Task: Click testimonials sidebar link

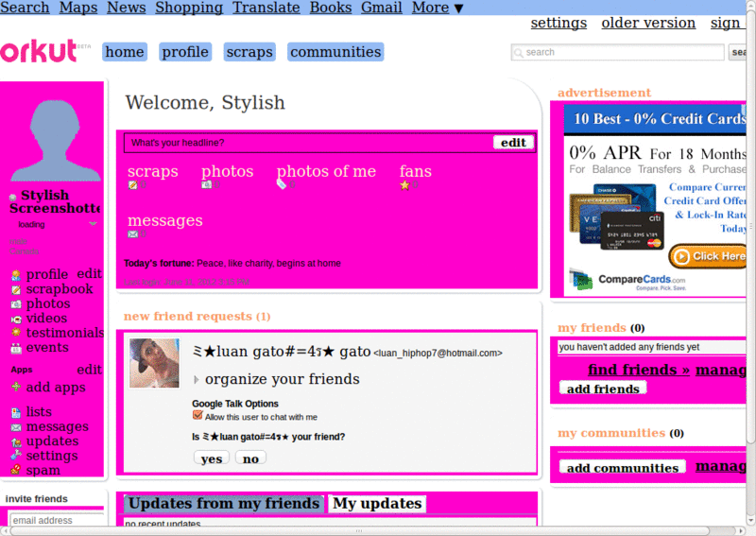Action: point(65,333)
